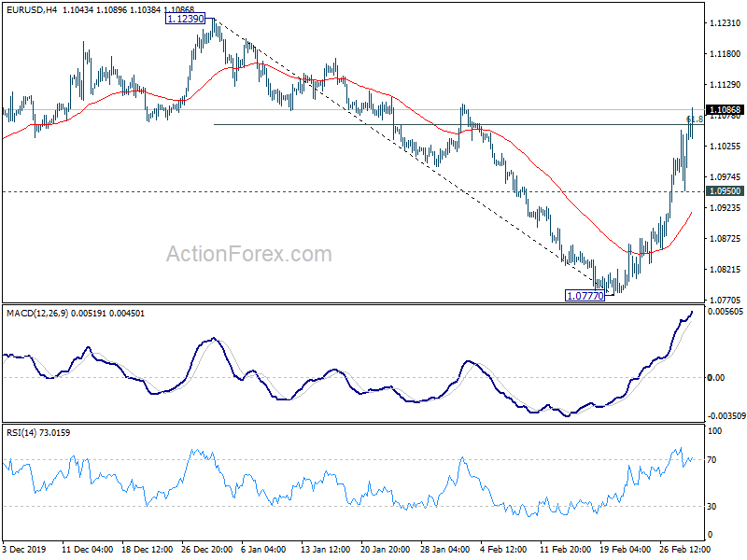The image size is (747, 560).
Task: Click the 1.11800 price axis label
Action: [726, 54]
